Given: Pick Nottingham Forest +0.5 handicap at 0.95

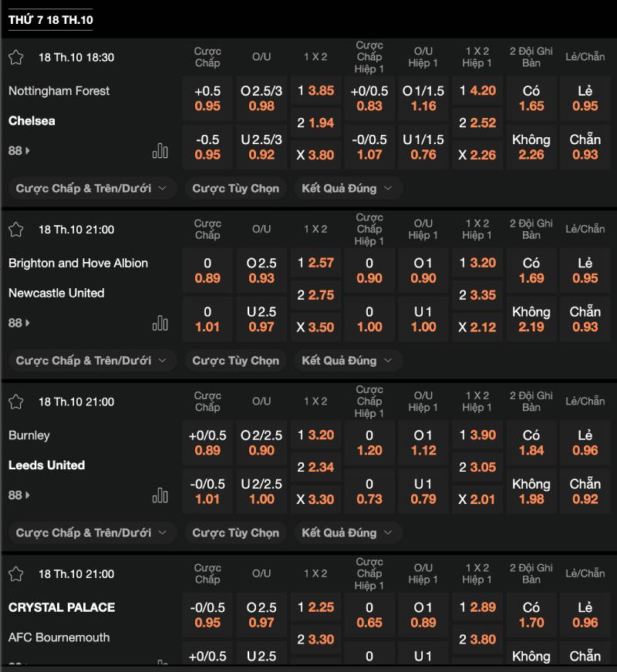Looking at the screenshot, I should pos(207,99).
